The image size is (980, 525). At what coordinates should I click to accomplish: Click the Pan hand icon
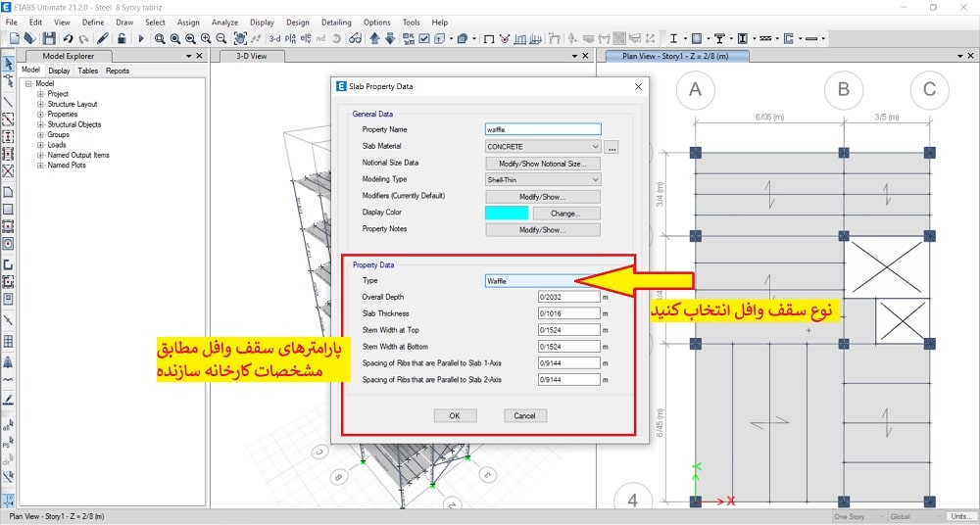pos(240,38)
